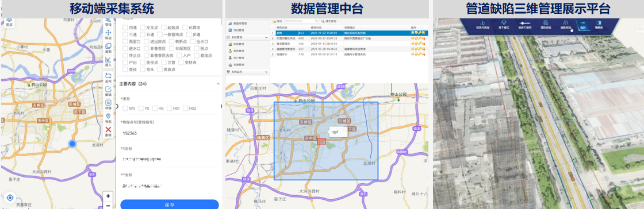The image size is (644, 209).
Task: Select row dated 2021-09-27 20:07:32
Action: [349, 38]
